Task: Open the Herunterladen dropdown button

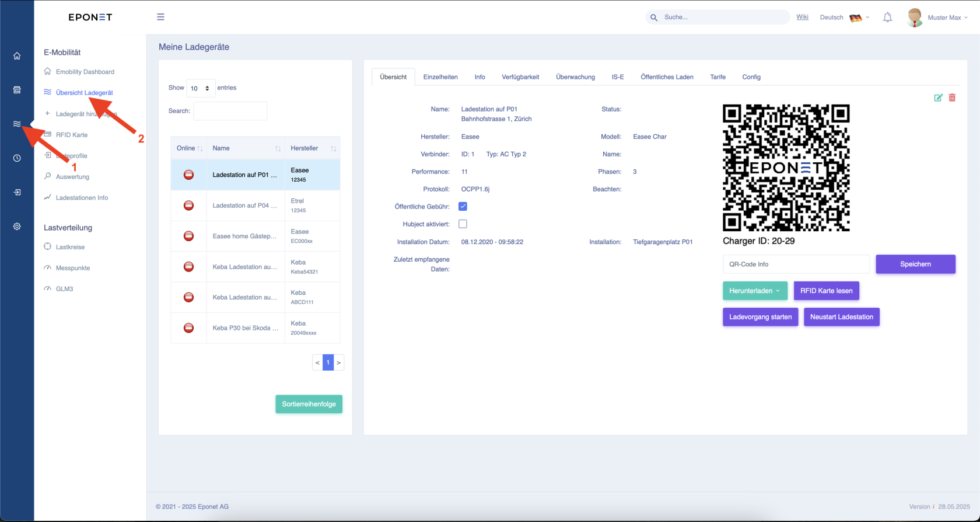Action: click(x=755, y=291)
